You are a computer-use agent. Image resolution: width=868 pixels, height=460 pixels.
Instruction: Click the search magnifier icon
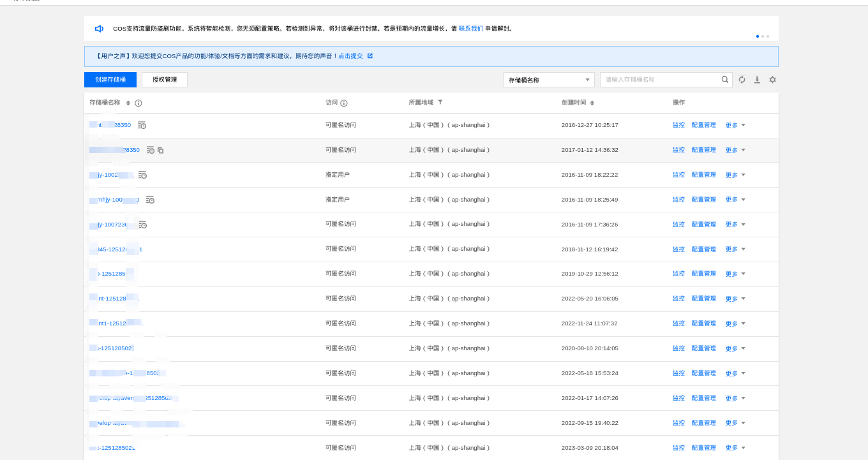click(725, 80)
